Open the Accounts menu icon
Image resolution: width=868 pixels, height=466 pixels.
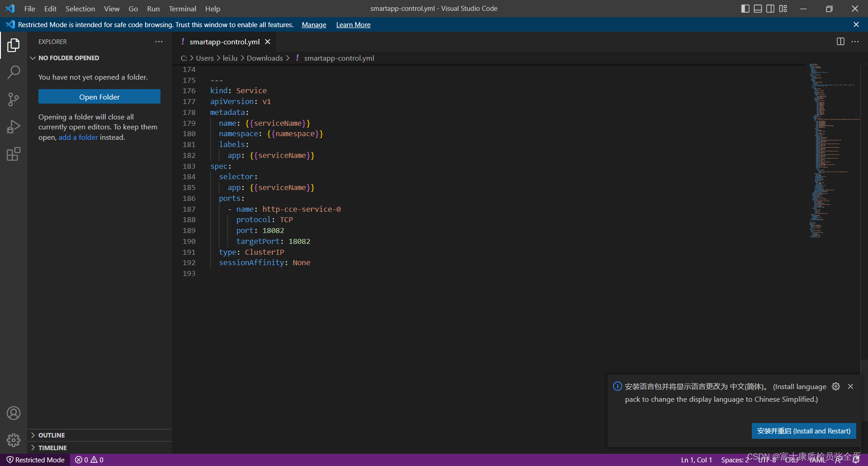tap(14, 413)
